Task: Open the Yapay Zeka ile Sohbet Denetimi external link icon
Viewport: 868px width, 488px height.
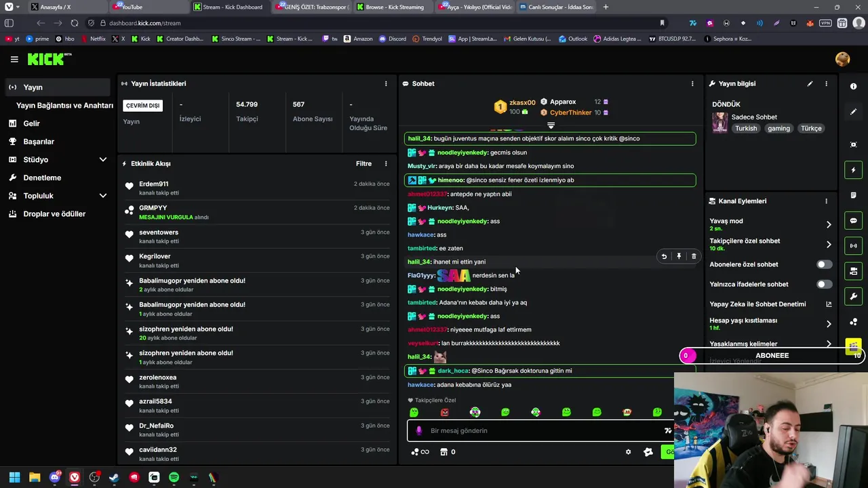Action: (x=828, y=304)
